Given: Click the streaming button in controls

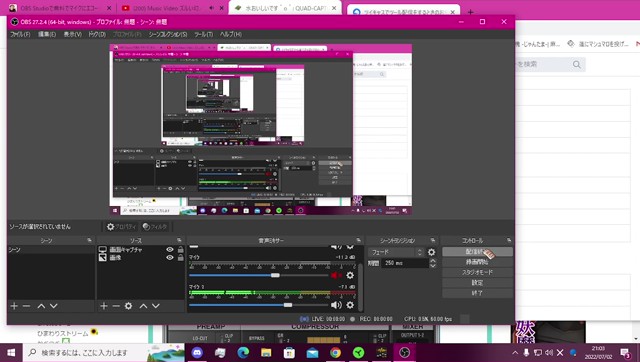Looking at the screenshot, I should point(477,252).
